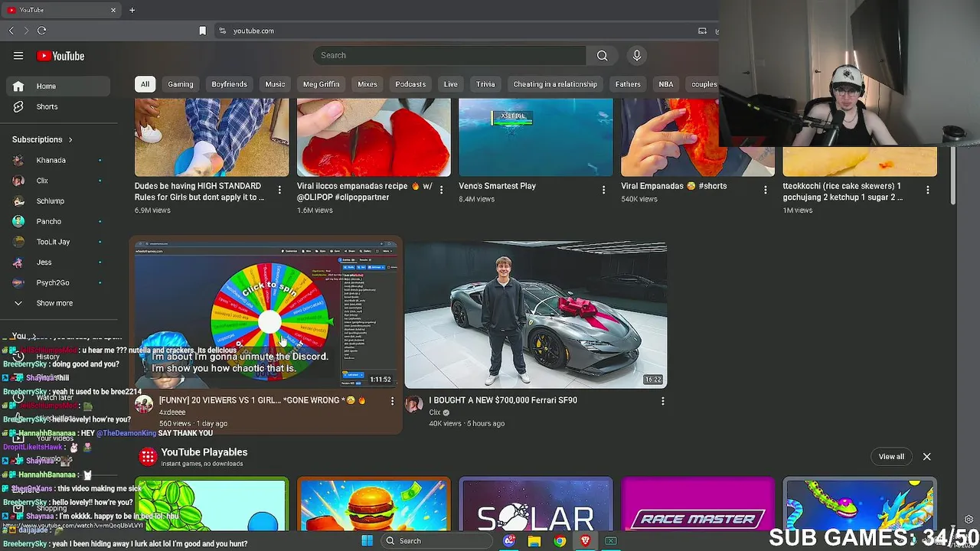Play the Ferrari SF90 video thumbnail
The height and width of the screenshot is (551, 980).
536,315
